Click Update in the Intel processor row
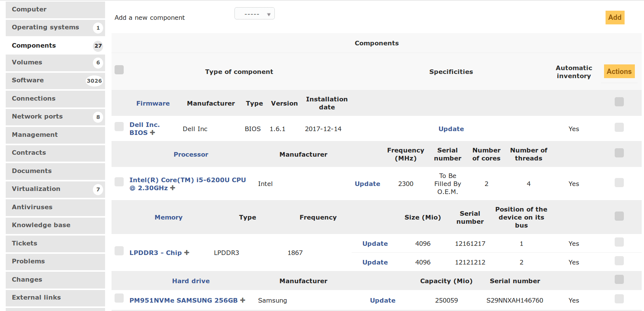The image size is (644, 311). click(x=367, y=184)
